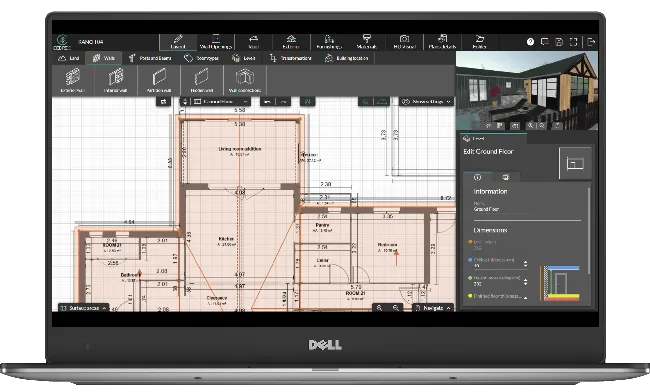Open the filters dropdown at plan top right
The width and height of the screenshot is (650, 392).
(x=427, y=102)
